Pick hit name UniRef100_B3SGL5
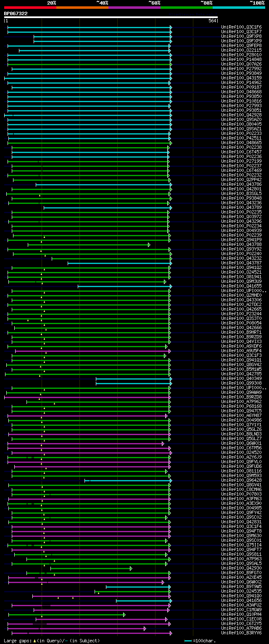The width and height of the screenshot is (269, 644). (241, 194)
